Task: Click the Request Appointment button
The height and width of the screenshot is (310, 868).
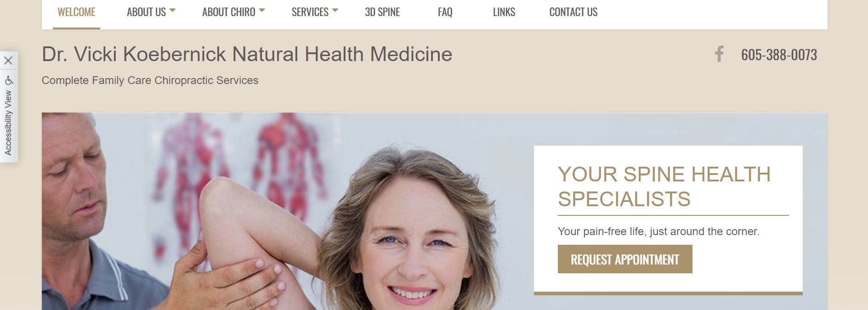Action: (x=625, y=259)
